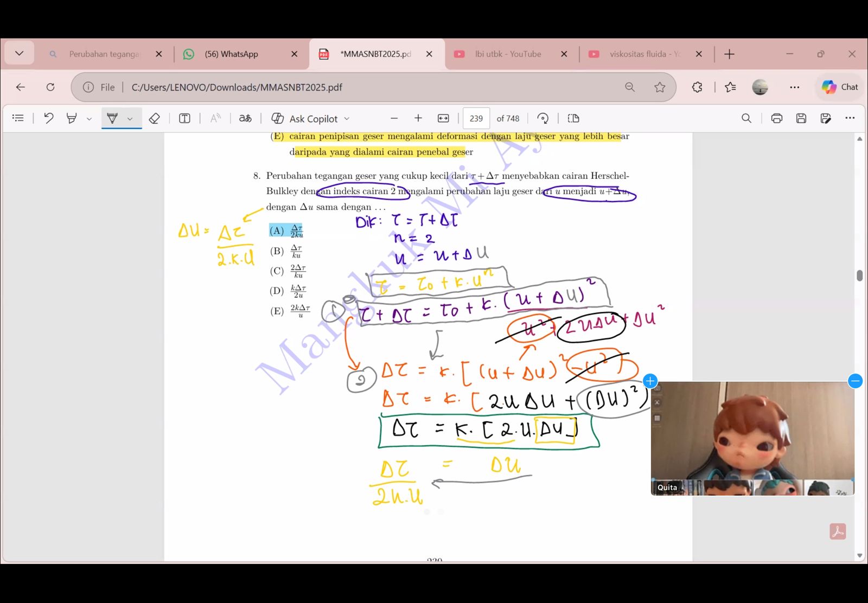Open more PDF toolbar options

tap(850, 118)
